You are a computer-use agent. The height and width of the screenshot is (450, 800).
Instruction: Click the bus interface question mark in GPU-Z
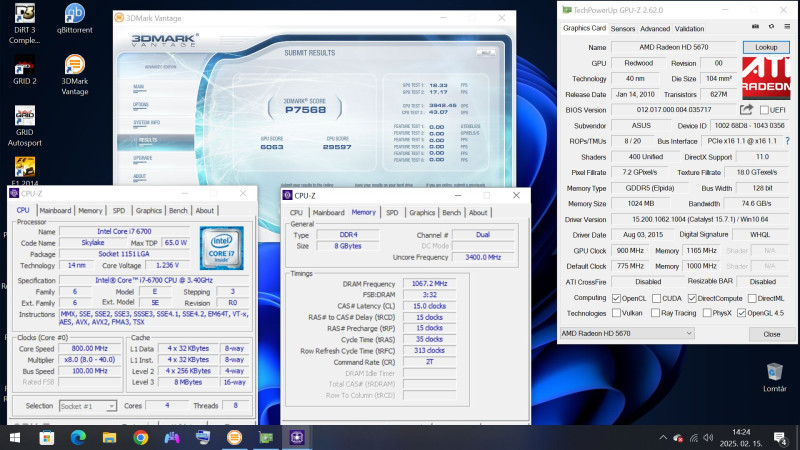point(788,141)
